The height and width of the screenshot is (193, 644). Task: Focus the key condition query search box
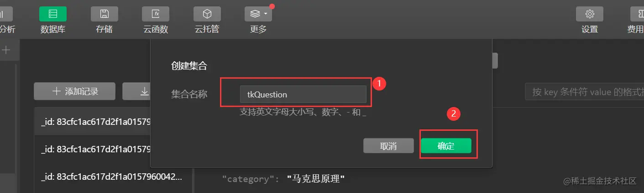(x=584, y=92)
